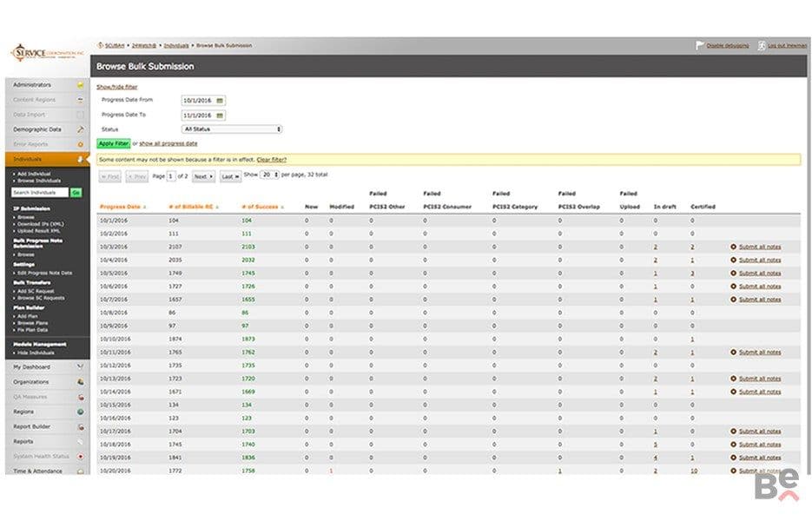Screen dimensions: 812x521
Task: Open Individuals in the sidebar menu
Action: click(x=47, y=160)
